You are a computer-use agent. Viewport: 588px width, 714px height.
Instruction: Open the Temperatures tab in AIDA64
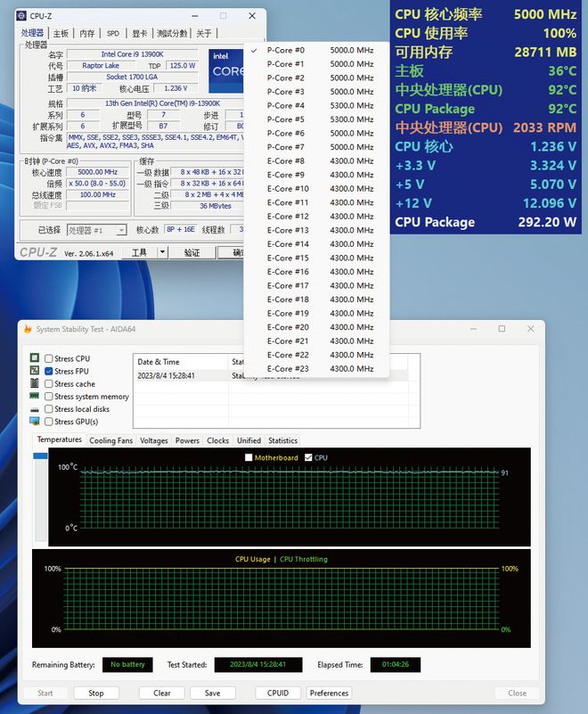(59, 439)
